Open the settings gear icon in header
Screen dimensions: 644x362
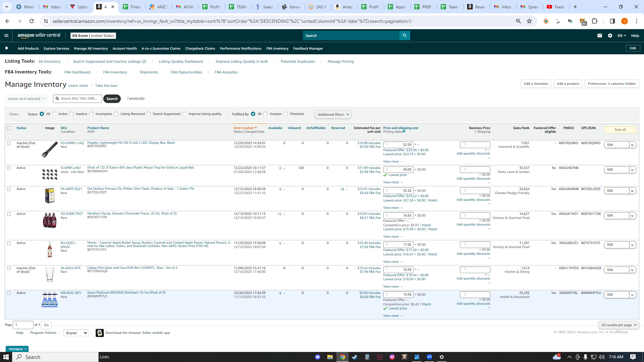coord(610,36)
